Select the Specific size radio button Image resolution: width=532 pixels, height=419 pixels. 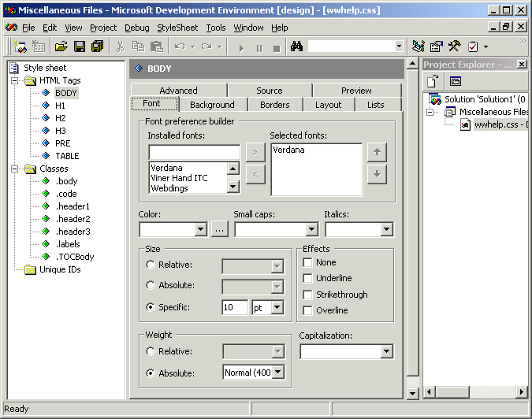click(151, 307)
